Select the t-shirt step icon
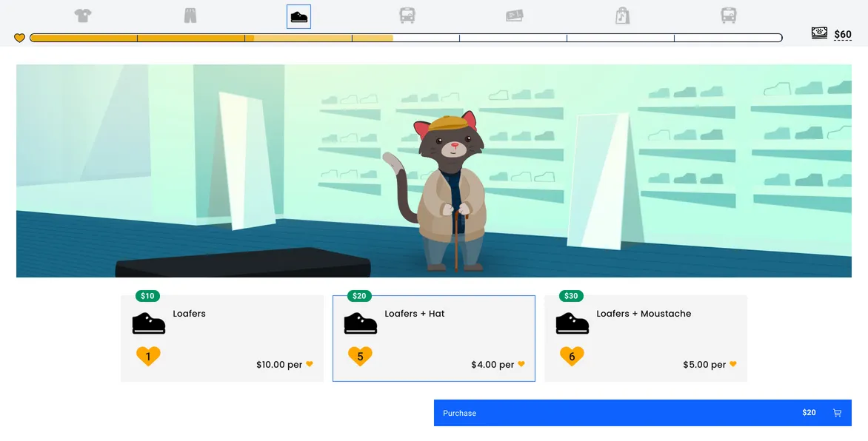The width and height of the screenshot is (868, 441). coord(82,16)
